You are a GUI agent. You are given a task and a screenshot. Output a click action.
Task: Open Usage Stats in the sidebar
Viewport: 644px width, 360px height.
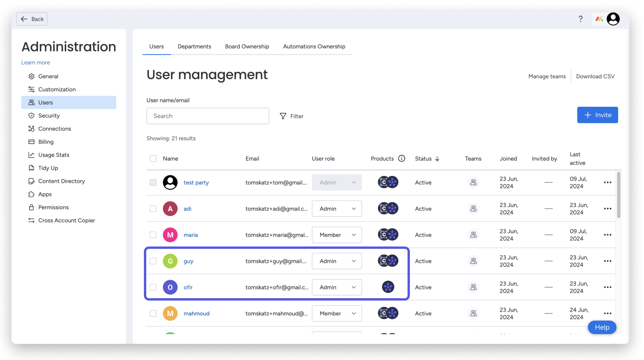click(x=69, y=155)
